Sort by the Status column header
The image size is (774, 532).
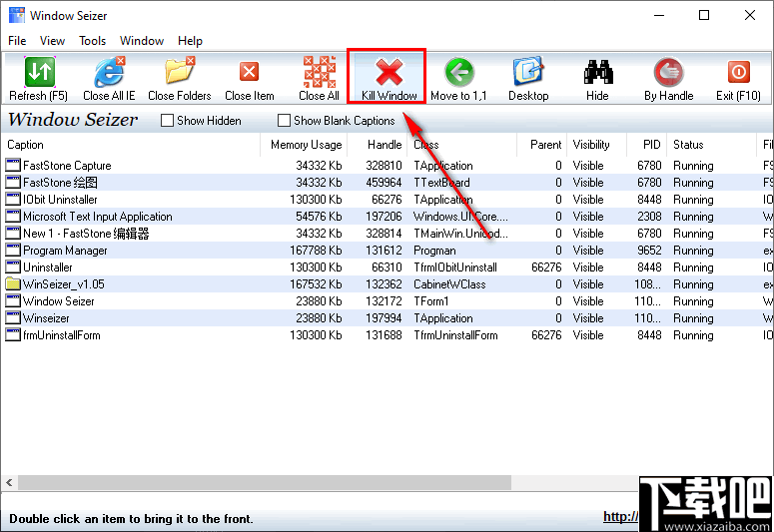711,145
